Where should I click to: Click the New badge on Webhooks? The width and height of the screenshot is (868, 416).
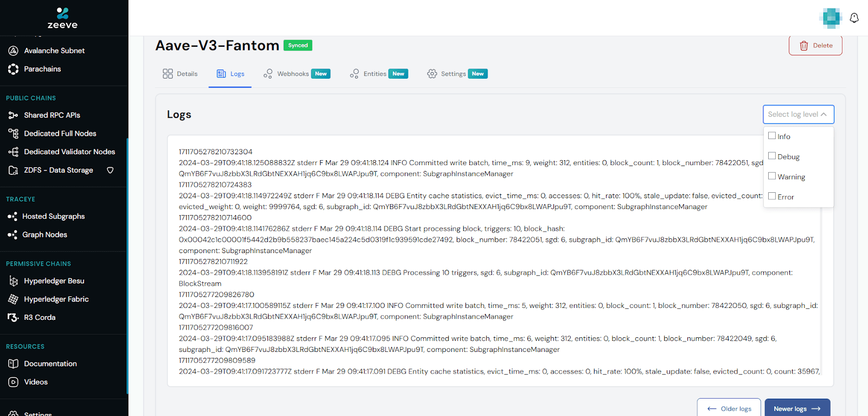coord(321,74)
